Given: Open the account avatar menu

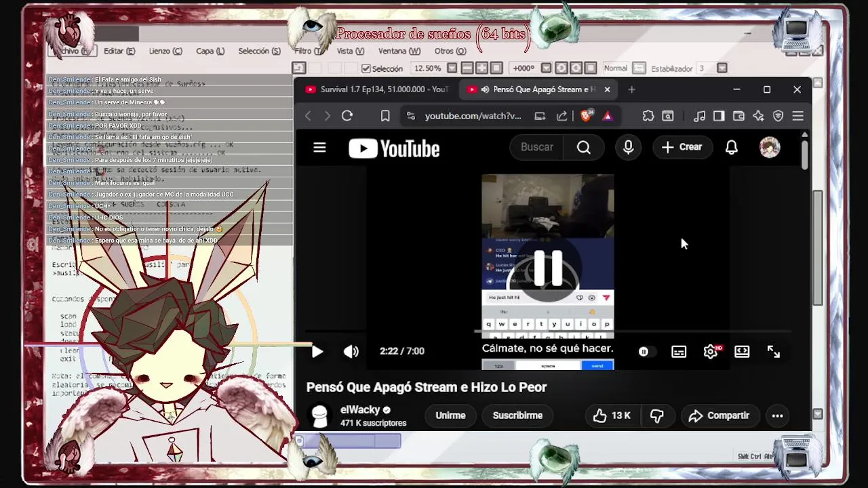Looking at the screenshot, I should (x=770, y=147).
